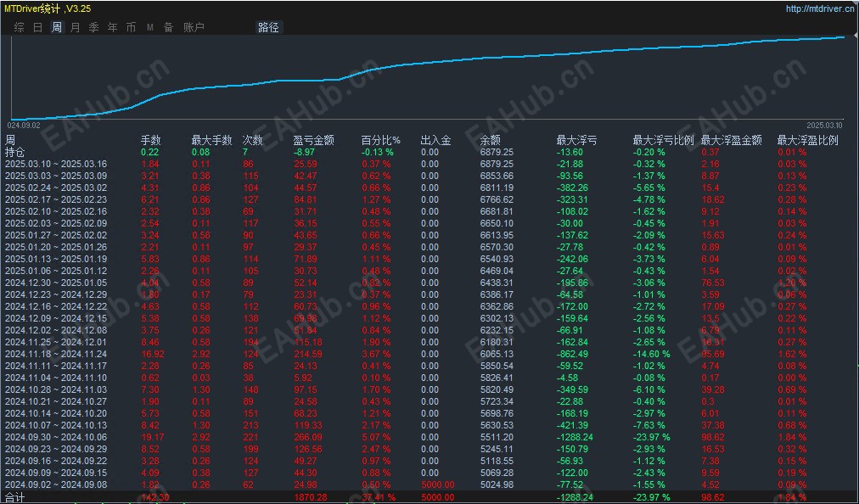859x504 pixels.
Task: Click the 142.30 total lots value
Action: (x=155, y=497)
